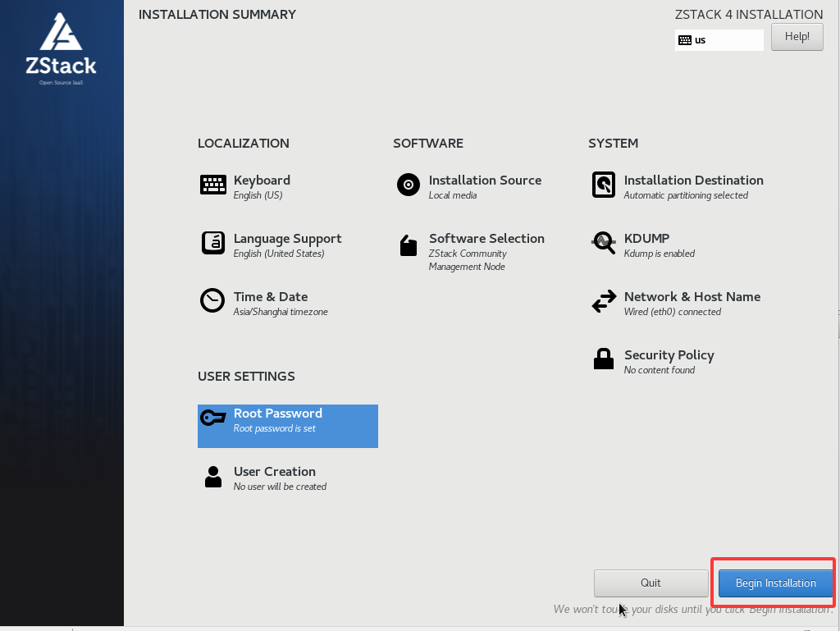Image resolution: width=840 pixels, height=631 pixels.
Task: Click 'English (US)' keyboard status text
Action: coord(258,195)
